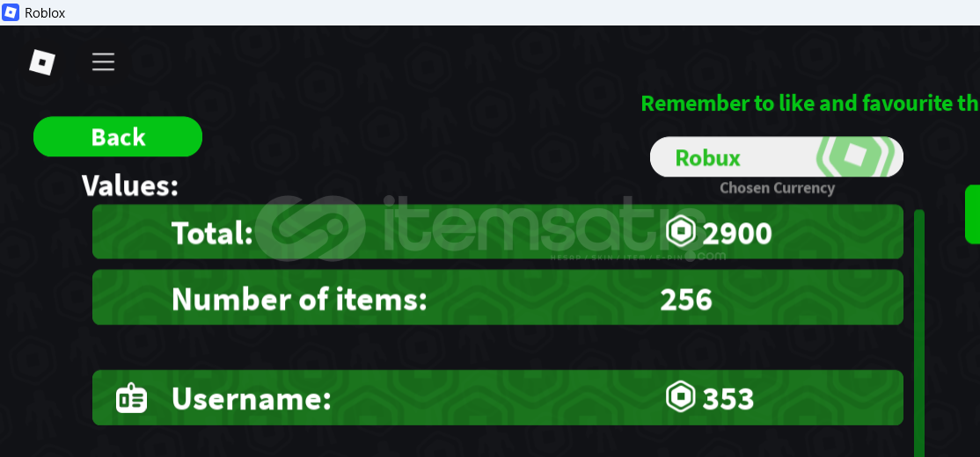Click the Values heading text
Viewport: 980px width, 457px height.
click(130, 185)
